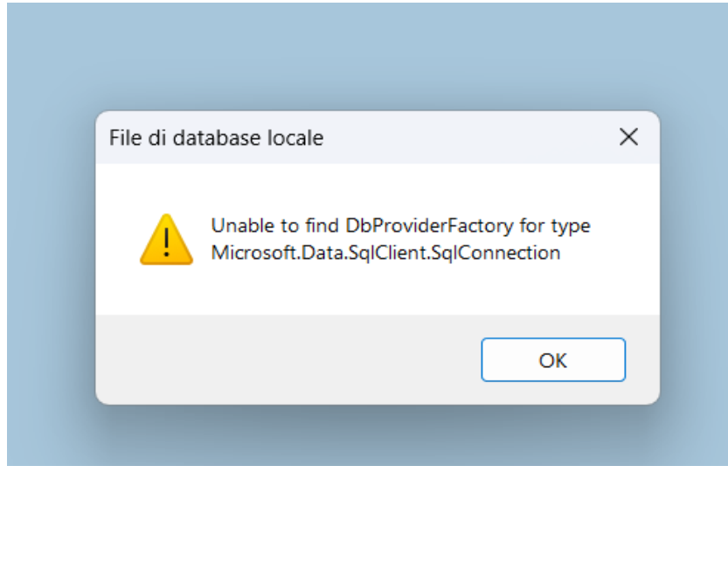Click the Microsoft.Data.SqlClient.SqlConnection text
The image size is (728, 563).
(x=385, y=254)
